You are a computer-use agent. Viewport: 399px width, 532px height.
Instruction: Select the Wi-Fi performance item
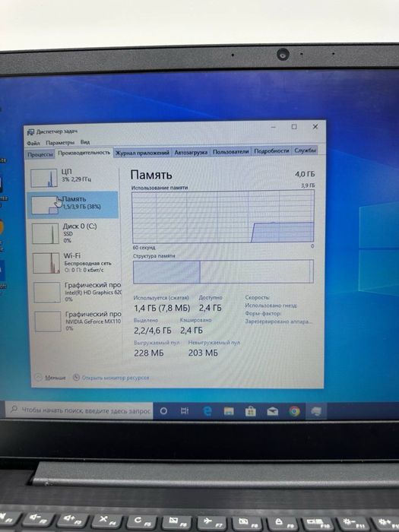[75, 262]
